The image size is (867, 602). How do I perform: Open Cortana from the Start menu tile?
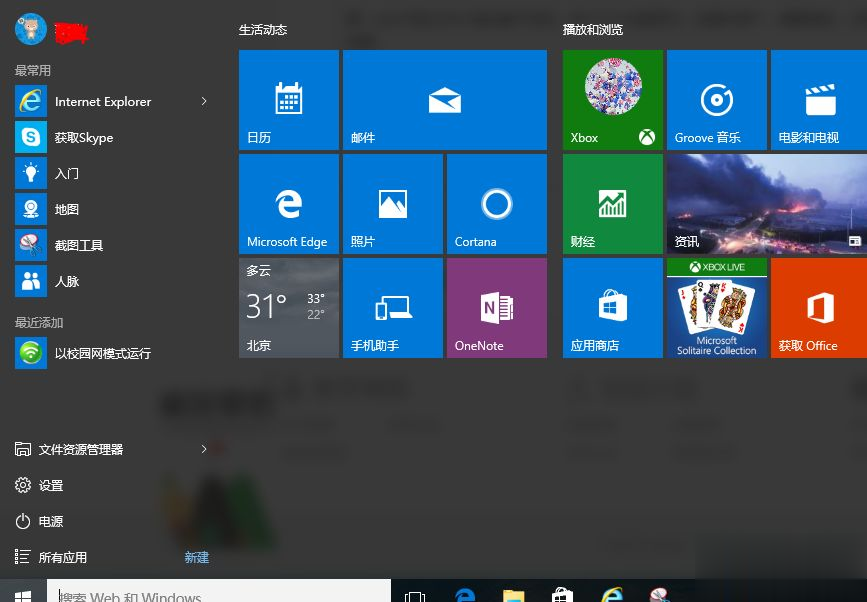point(496,203)
